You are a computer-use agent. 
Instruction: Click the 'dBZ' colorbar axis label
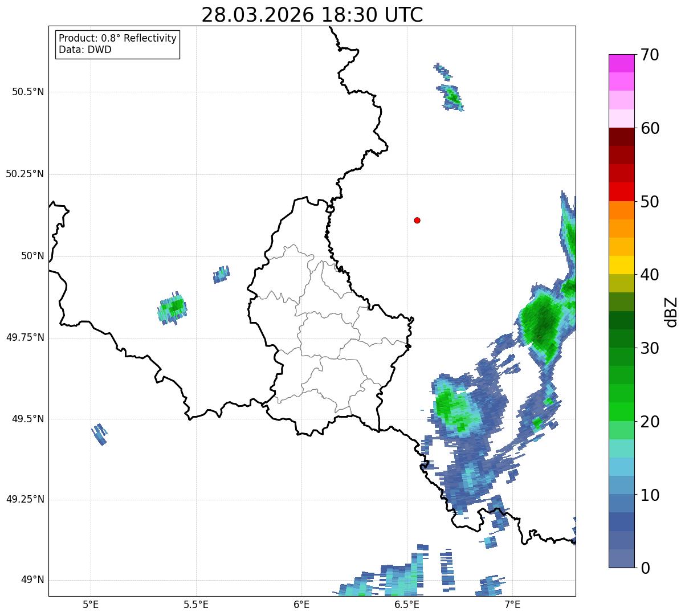[x=671, y=311]
